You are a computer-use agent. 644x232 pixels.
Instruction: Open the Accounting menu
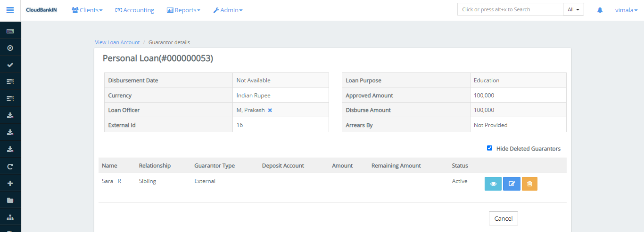click(x=135, y=10)
